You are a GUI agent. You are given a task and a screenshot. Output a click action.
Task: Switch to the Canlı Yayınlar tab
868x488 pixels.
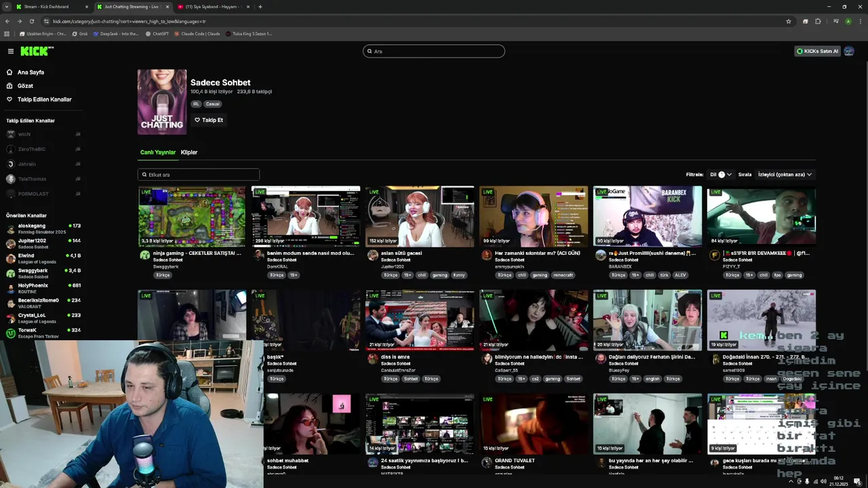[x=158, y=152]
